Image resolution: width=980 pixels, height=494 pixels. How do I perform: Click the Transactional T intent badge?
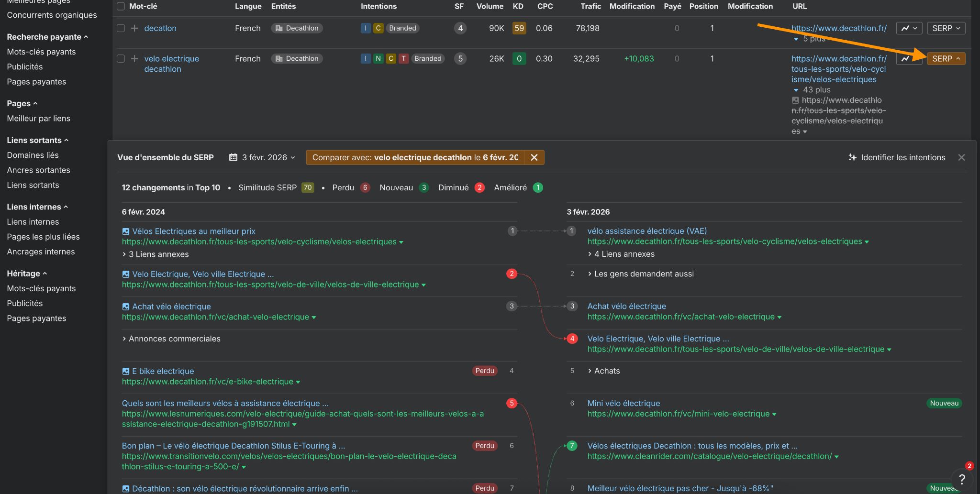point(403,59)
